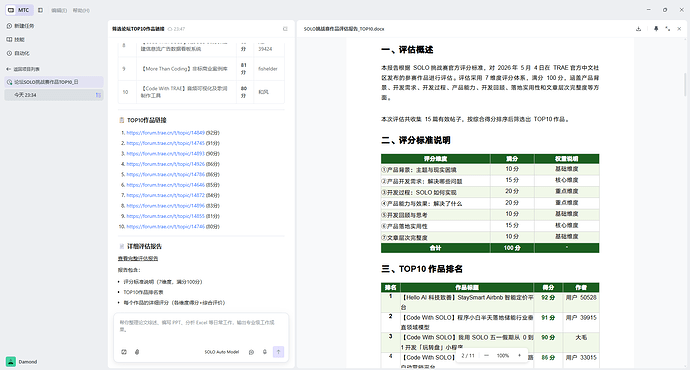Viewport: 690px width, 370px height.
Task: Open forum link topic/14896 (83分)
Action: pos(165,206)
